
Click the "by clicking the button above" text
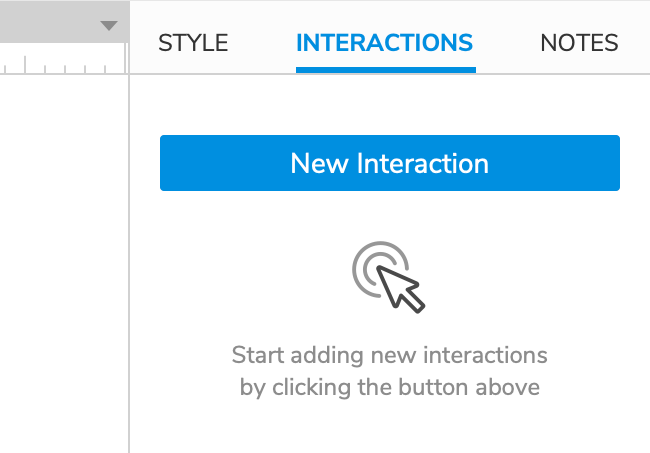(x=390, y=388)
